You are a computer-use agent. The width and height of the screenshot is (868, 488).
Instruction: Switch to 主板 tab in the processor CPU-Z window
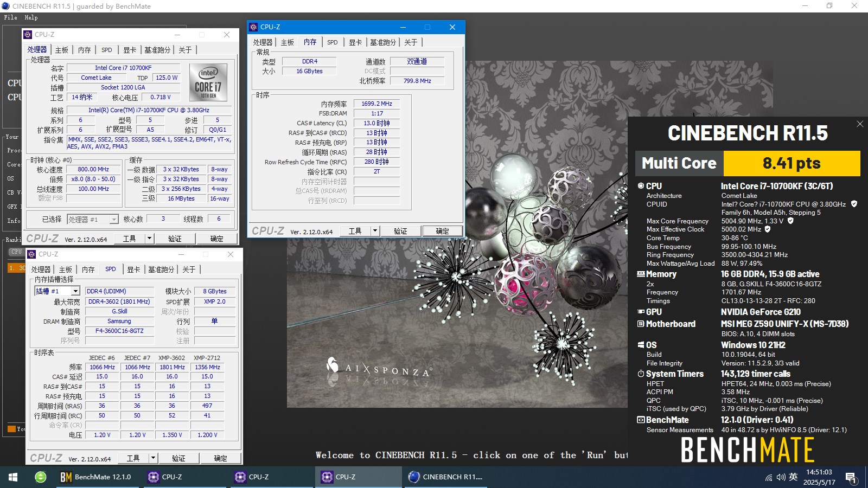62,50
